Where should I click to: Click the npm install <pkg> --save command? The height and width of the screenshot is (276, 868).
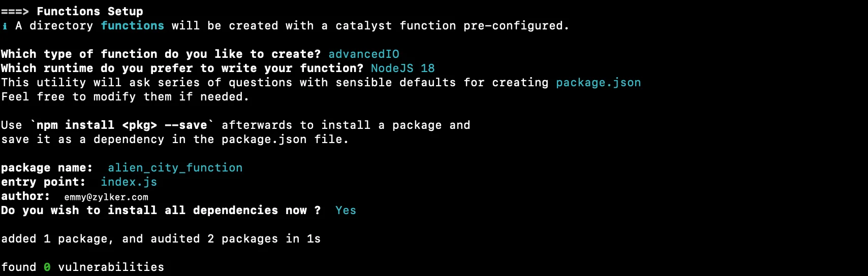(x=122, y=125)
